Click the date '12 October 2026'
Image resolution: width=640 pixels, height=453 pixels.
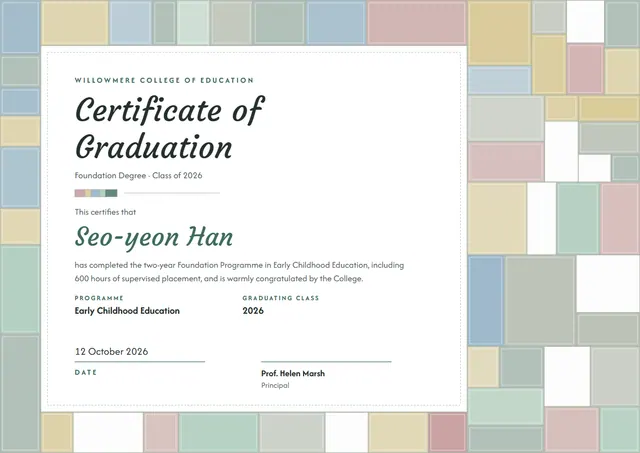click(111, 351)
